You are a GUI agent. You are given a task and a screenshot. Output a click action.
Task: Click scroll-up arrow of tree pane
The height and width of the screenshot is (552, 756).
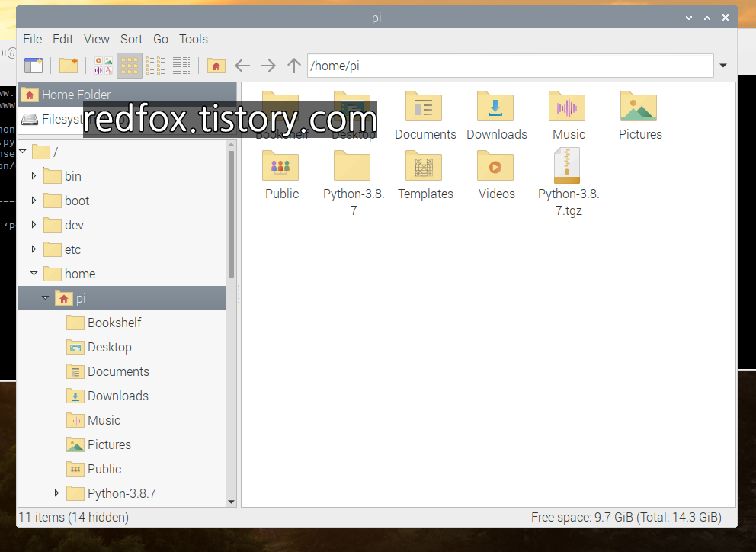tap(231, 144)
